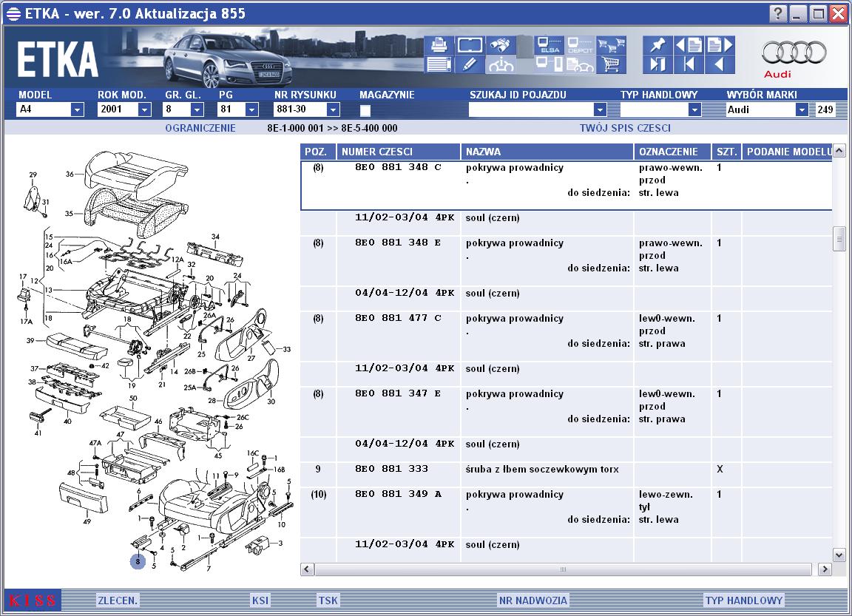Click the POZ. column header
The image size is (852, 616).
(318, 152)
